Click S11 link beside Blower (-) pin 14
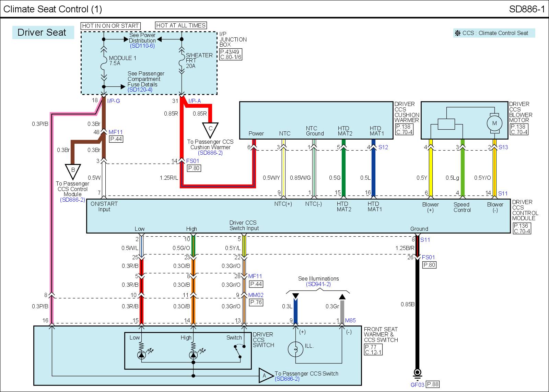 tap(503, 193)
